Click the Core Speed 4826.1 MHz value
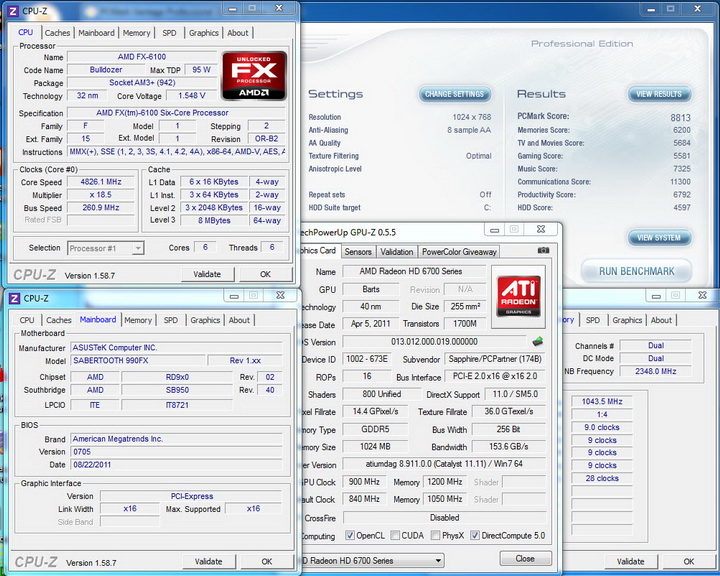This screenshot has height=576, width=720. coord(101,182)
